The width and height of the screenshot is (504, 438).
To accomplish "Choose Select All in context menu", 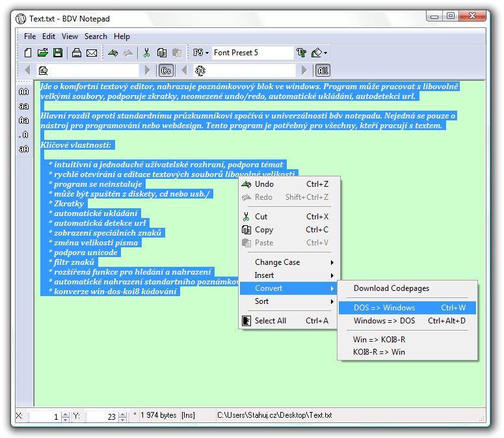I will tap(287, 321).
